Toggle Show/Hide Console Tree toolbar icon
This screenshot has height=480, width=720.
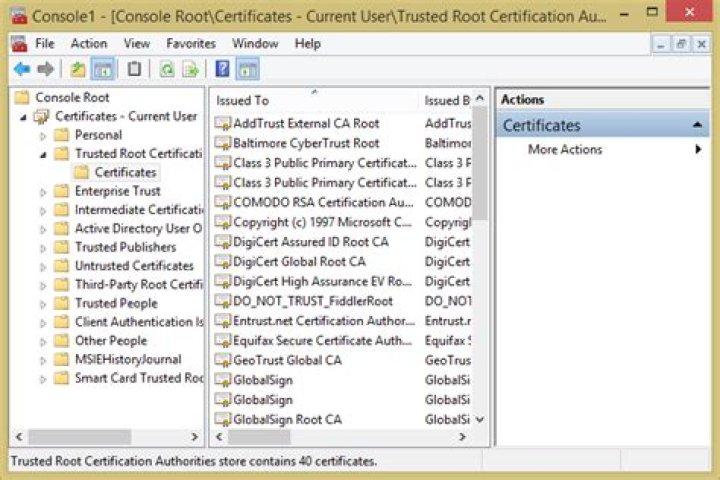point(103,69)
